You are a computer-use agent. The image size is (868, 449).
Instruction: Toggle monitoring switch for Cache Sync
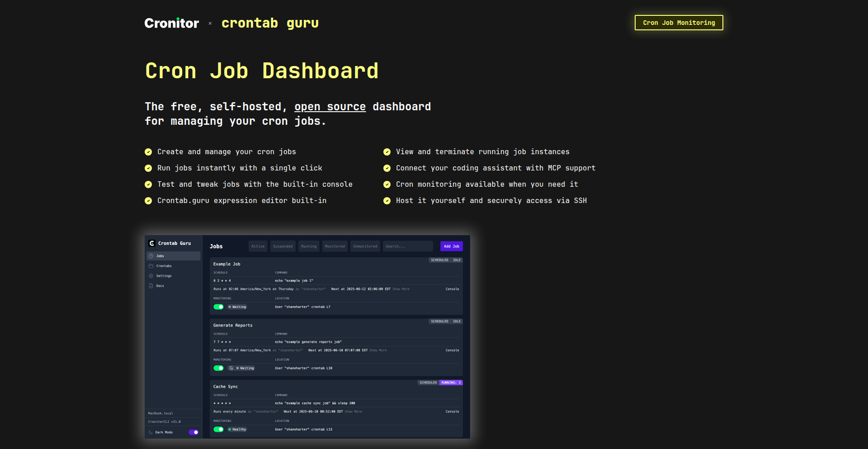click(x=218, y=430)
